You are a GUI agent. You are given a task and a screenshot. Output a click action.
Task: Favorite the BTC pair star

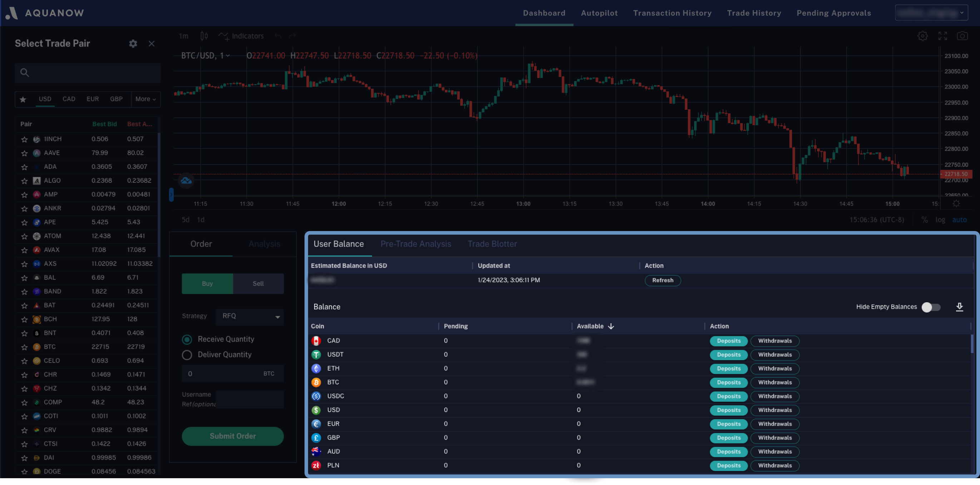pos(24,347)
